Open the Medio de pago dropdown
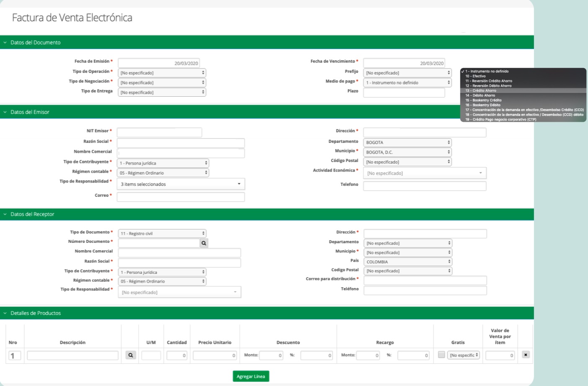 click(x=407, y=82)
